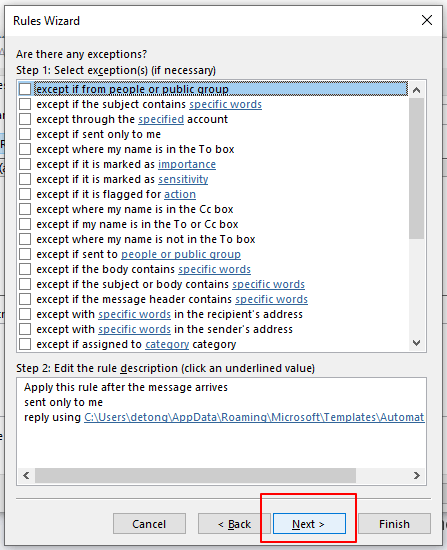Go back with the Back button

click(234, 524)
